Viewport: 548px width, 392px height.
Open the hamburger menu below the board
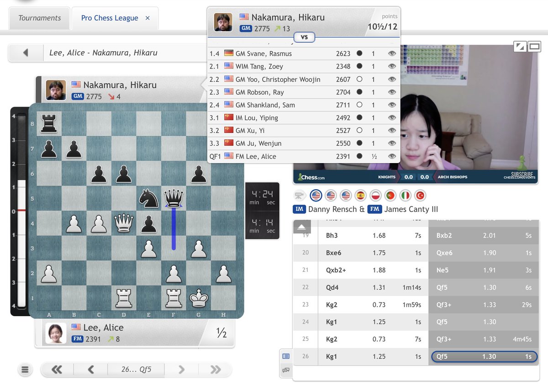[x=25, y=370]
